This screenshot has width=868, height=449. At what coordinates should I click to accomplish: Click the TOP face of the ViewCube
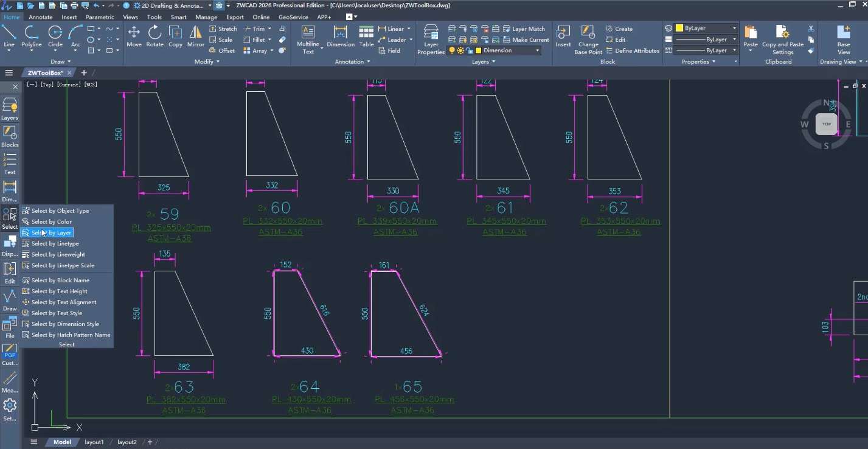(x=826, y=124)
